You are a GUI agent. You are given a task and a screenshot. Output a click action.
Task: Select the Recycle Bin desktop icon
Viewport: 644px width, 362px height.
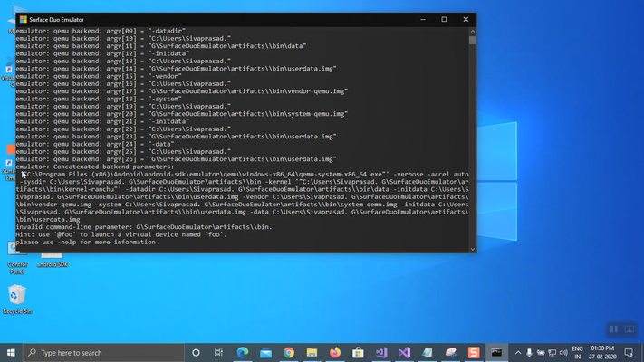tap(17, 300)
